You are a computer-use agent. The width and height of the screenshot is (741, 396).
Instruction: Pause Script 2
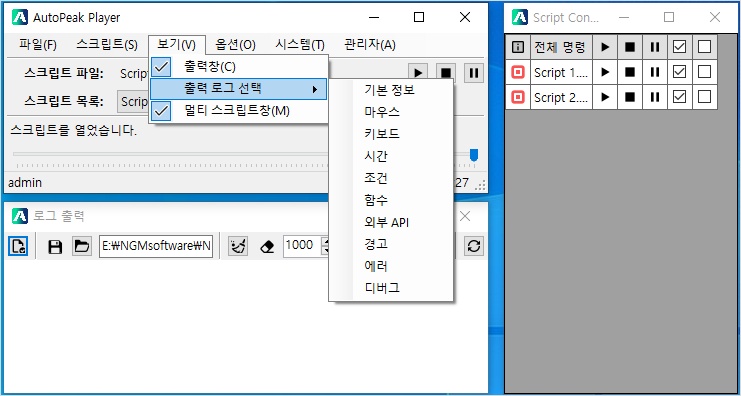tap(655, 97)
